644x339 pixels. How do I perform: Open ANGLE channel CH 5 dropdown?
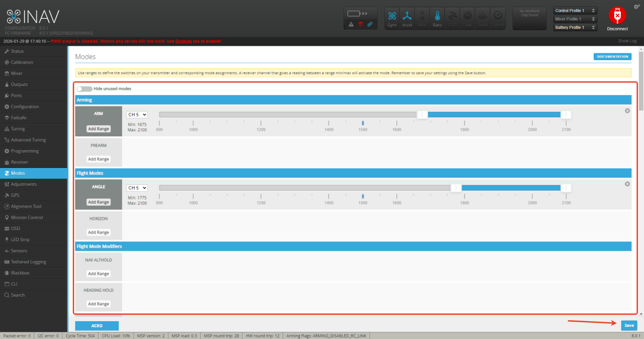coord(137,188)
